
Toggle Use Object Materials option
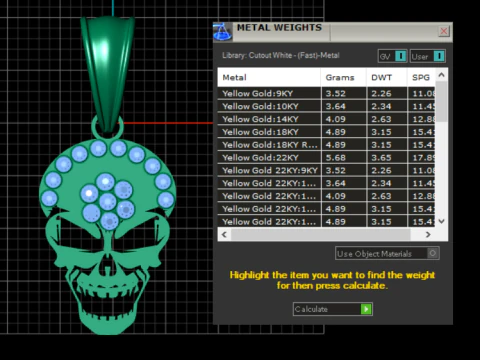(387, 253)
